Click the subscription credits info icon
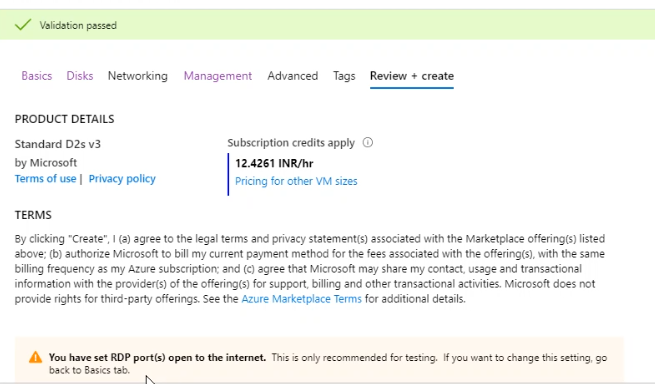The image size is (655, 384). click(x=368, y=142)
